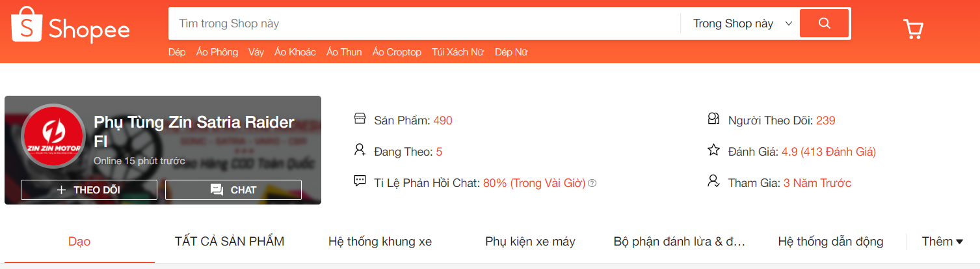Select the Phụ kiện xe máy tab
The image size is (980, 269).
pos(530,242)
